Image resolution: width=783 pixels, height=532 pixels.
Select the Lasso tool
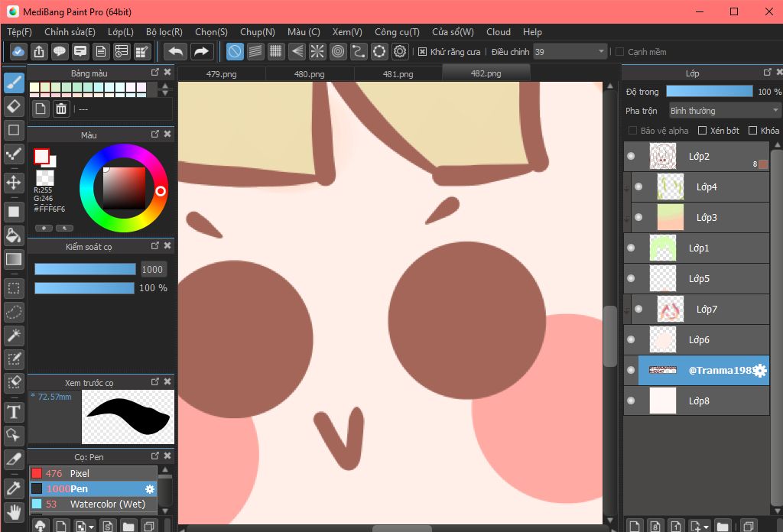click(x=14, y=313)
